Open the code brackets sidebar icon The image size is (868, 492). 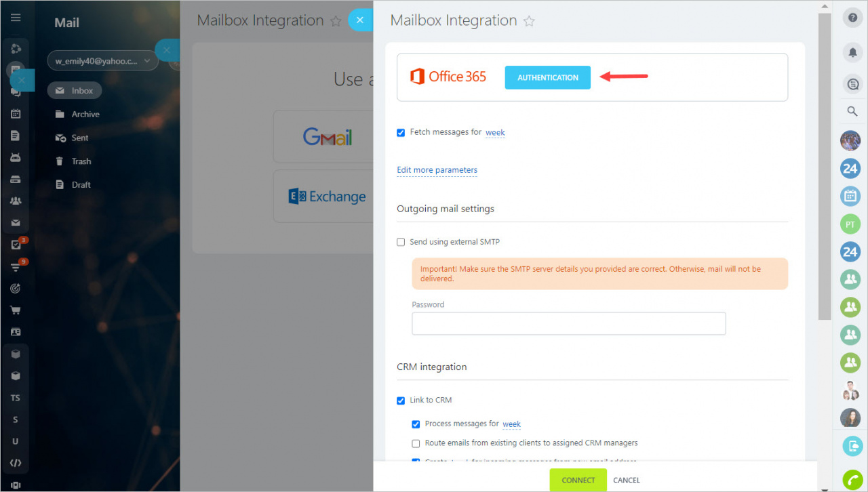click(x=16, y=463)
